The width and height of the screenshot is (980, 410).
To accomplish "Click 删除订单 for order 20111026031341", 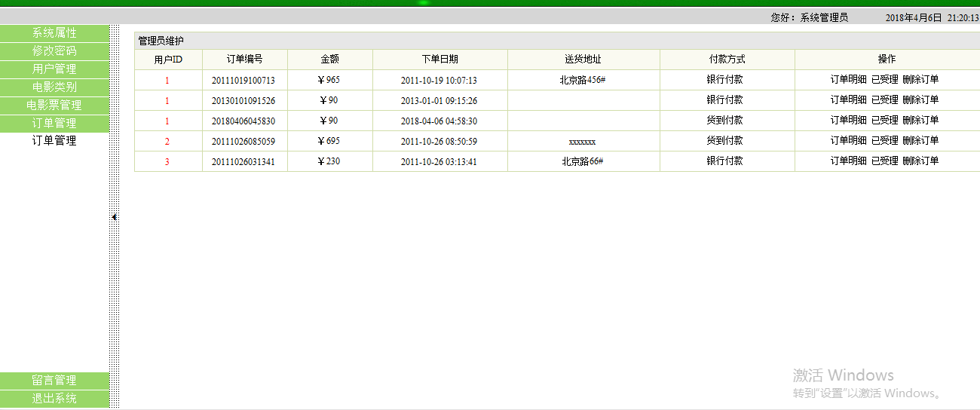I will [920, 161].
